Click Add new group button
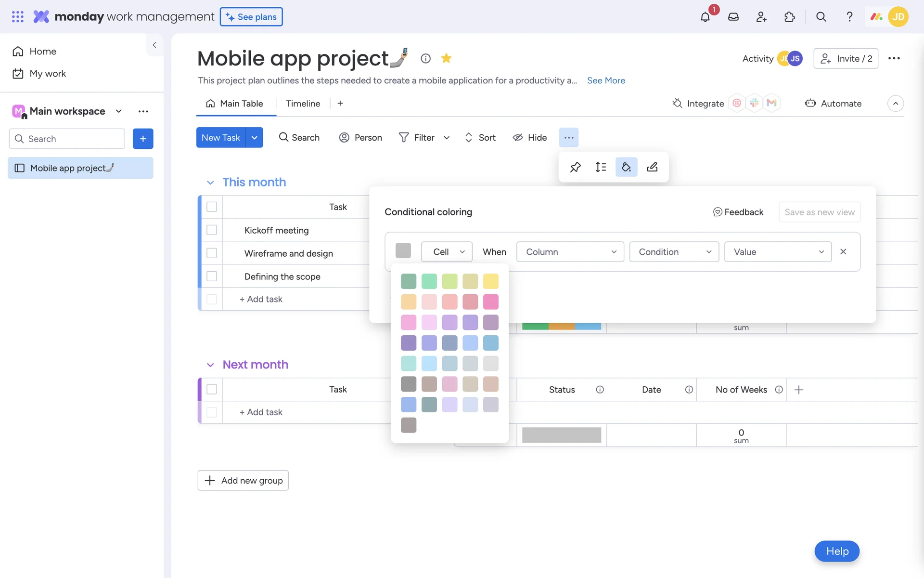Screen dimensions: 924x578 [243, 480]
